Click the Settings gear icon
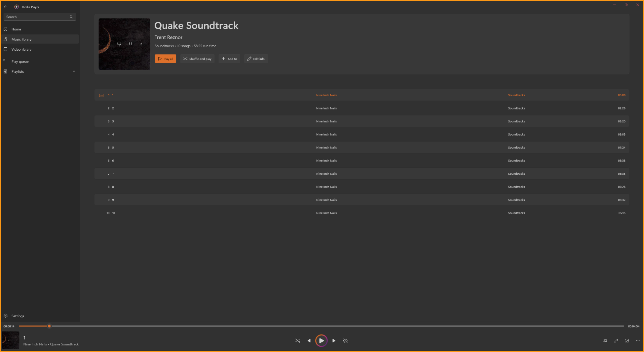The width and height of the screenshot is (644, 352). tap(6, 316)
